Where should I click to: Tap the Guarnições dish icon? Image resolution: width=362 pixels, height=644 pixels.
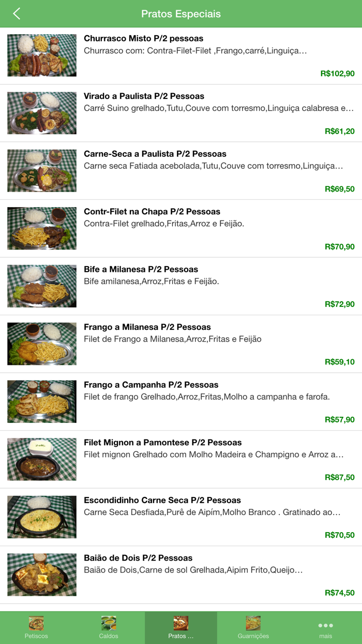click(253, 624)
